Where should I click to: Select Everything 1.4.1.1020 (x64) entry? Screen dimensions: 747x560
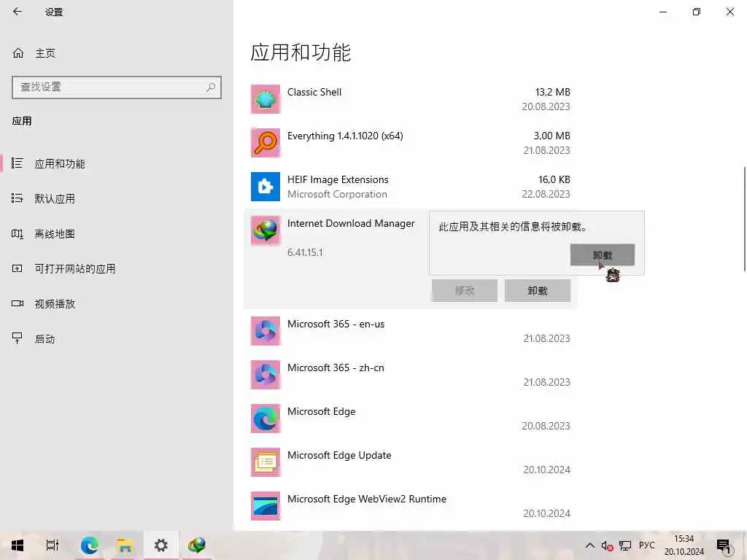point(345,136)
